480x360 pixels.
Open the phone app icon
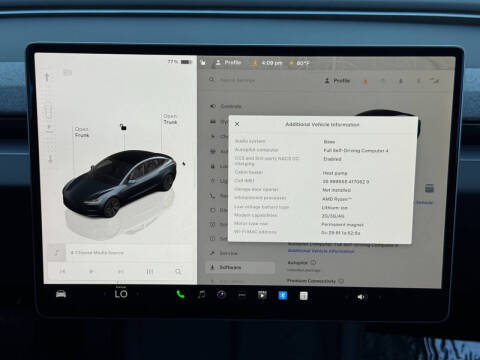tap(180, 294)
